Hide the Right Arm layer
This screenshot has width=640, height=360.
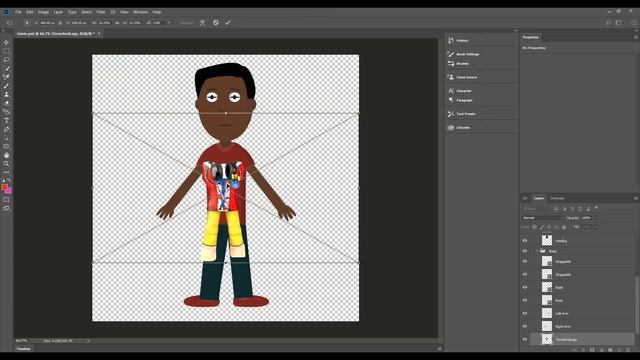click(525, 326)
